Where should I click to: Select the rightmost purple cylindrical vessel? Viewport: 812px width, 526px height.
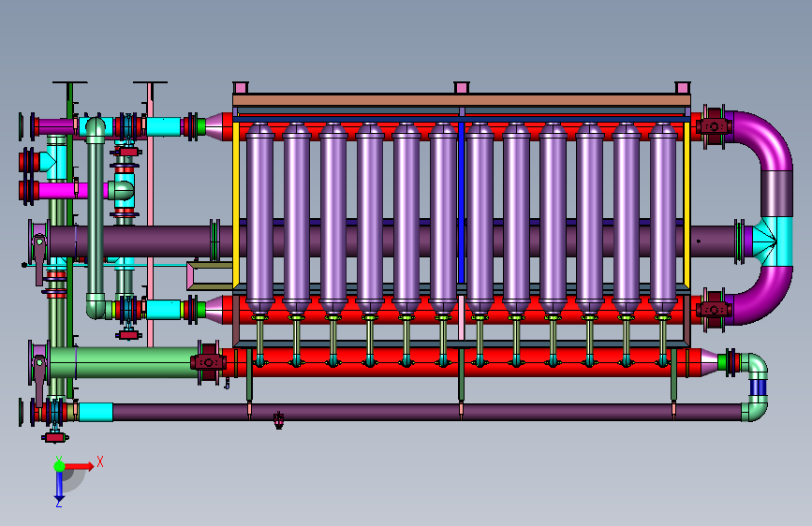click(x=662, y=218)
